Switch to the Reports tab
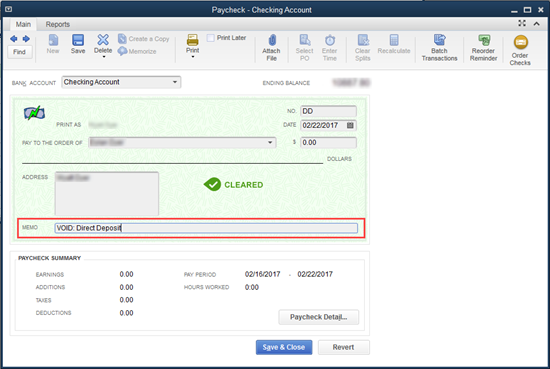The image size is (550, 369). coord(58,24)
